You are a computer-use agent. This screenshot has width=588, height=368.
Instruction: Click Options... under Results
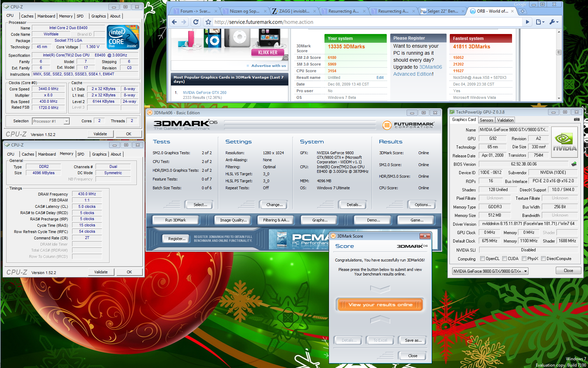click(423, 205)
